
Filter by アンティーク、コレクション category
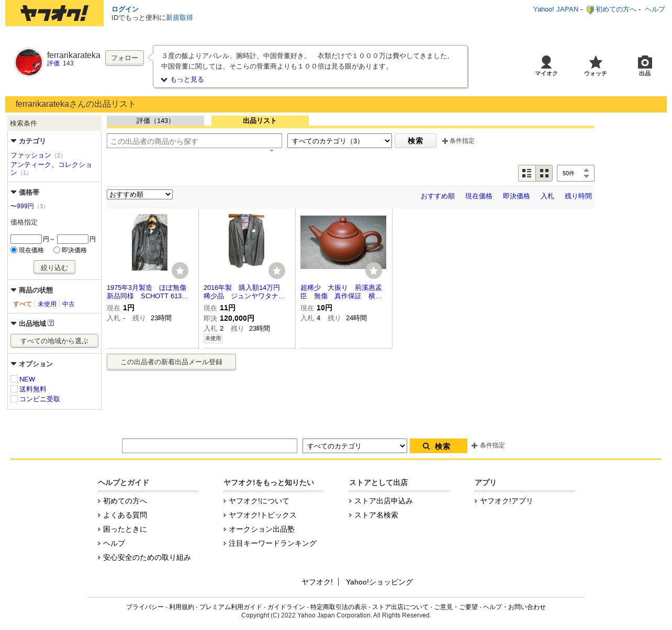click(51, 168)
